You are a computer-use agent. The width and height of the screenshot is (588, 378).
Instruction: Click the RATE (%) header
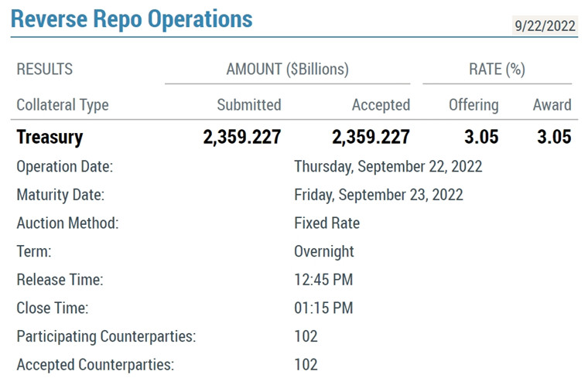(x=497, y=69)
